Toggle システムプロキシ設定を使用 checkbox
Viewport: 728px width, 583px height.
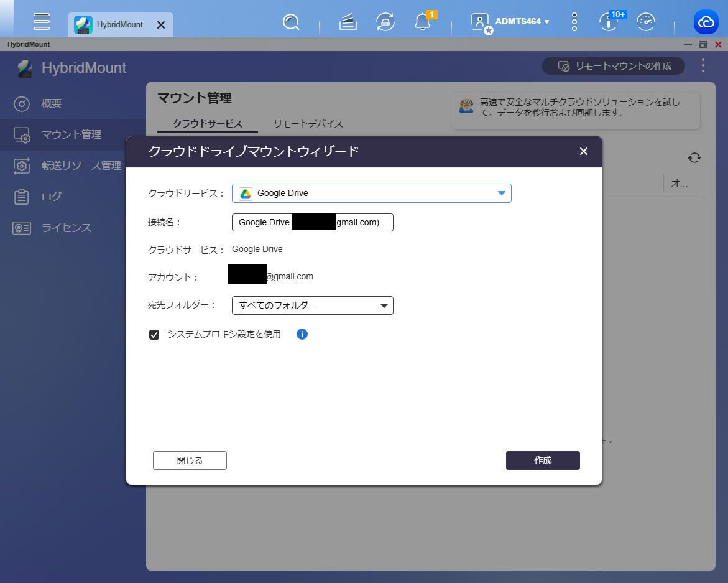pos(154,335)
